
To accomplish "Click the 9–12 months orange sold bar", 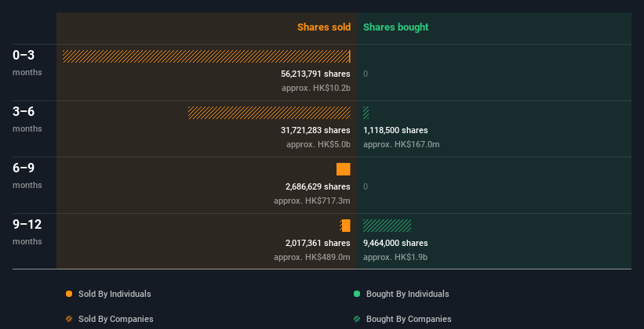I will 346,226.
